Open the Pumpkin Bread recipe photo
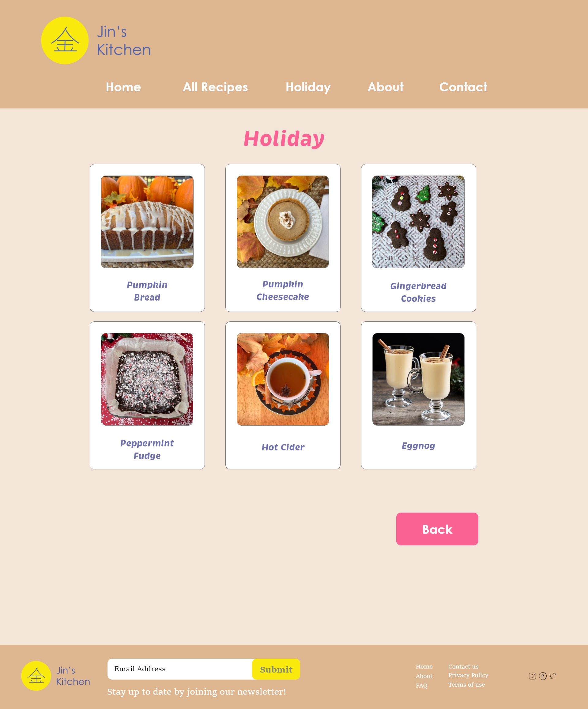Image resolution: width=588 pixels, height=709 pixels. click(x=147, y=222)
